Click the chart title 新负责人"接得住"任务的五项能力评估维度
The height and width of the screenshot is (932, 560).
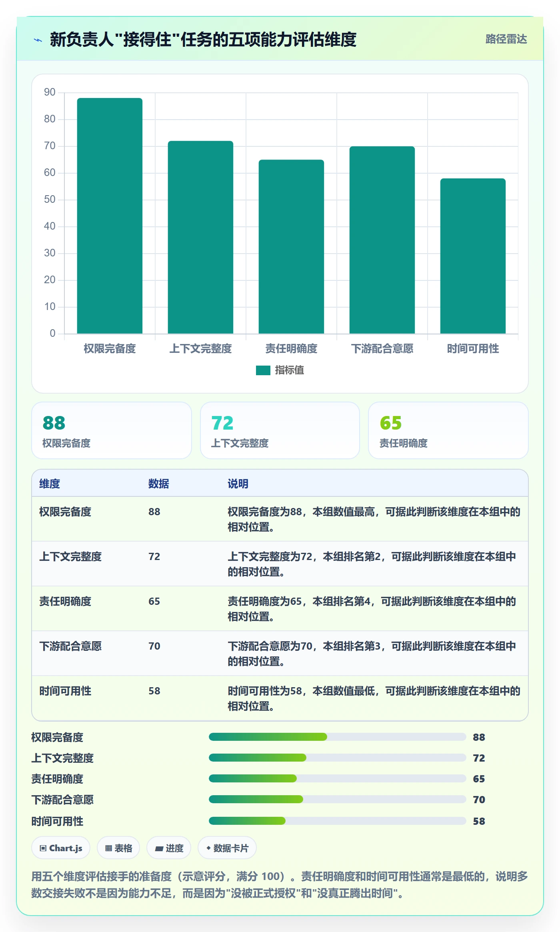point(203,40)
